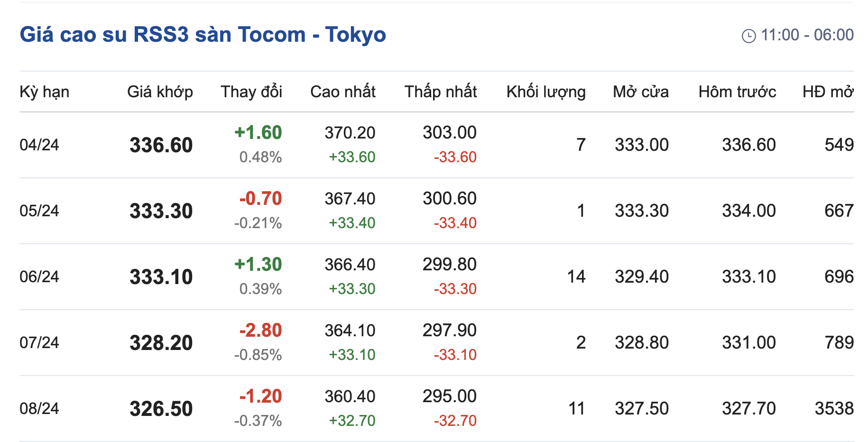Click the 3538 open interest value
The width and height of the screenshot is (868, 442).
click(x=834, y=408)
